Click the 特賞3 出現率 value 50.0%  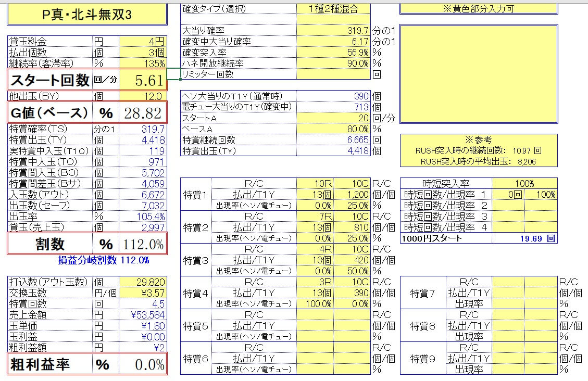pos(352,271)
